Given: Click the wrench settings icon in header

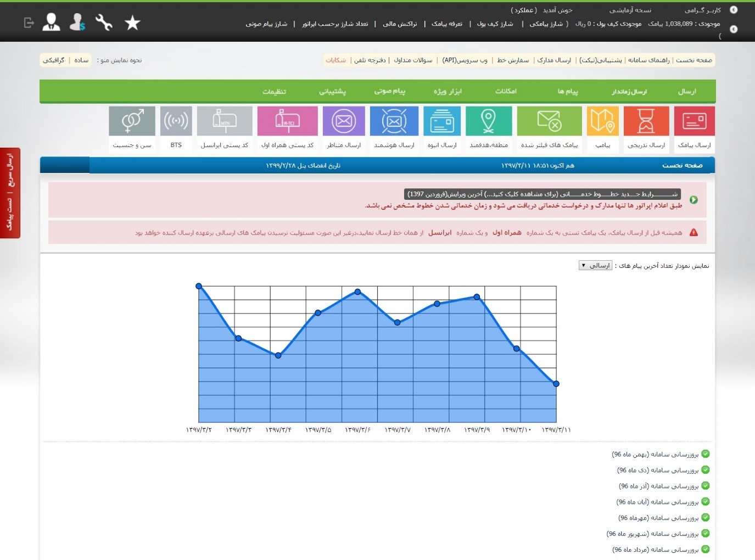Looking at the screenshot, I should [x=104, y=23].
